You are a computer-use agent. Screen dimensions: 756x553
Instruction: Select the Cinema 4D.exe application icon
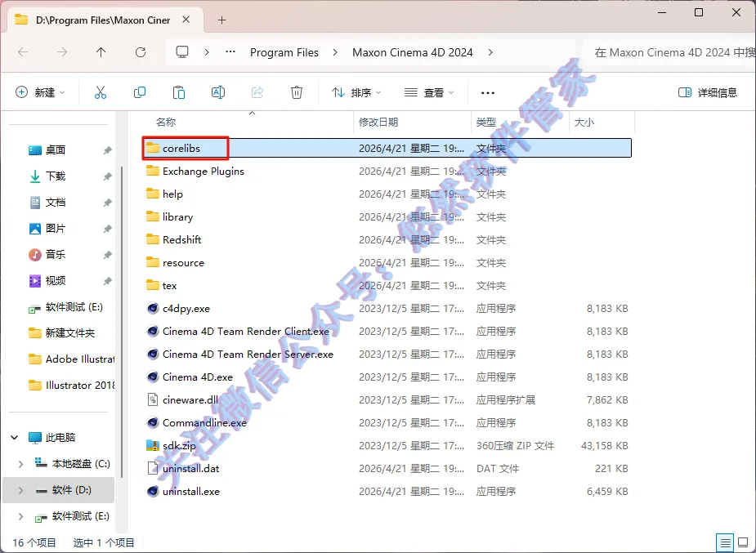coord(153,377)
